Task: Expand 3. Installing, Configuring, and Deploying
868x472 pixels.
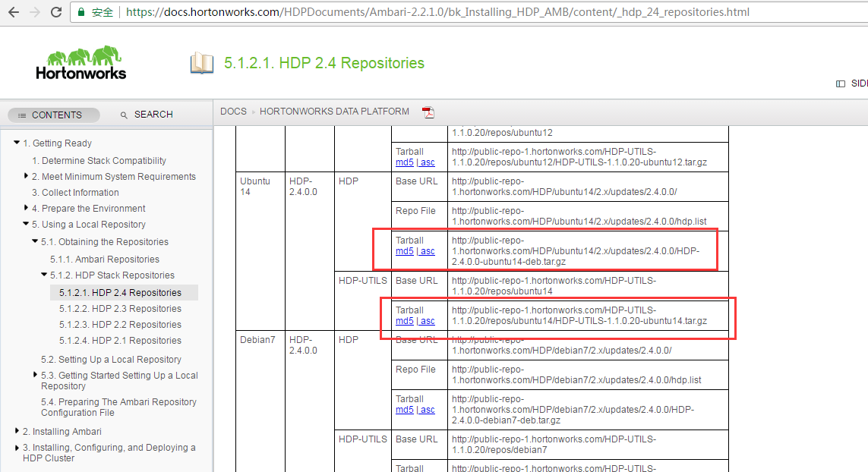Action: (17, 447)
